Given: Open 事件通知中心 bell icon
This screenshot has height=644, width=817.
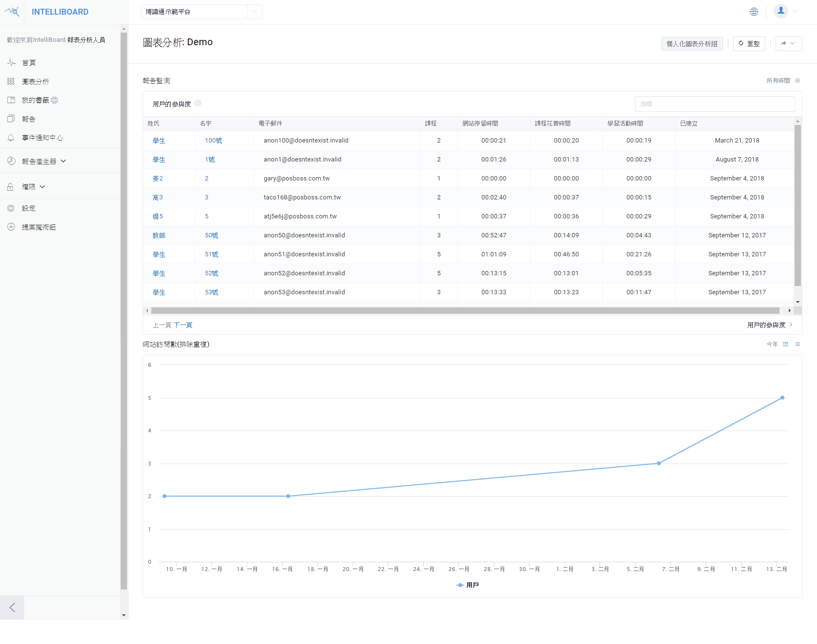Looking at the screenshot, I should (x=11, y=138).
